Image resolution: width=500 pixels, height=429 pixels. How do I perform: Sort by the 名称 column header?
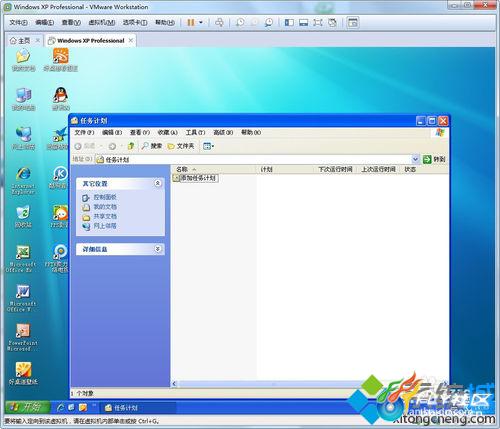(213, 169)
